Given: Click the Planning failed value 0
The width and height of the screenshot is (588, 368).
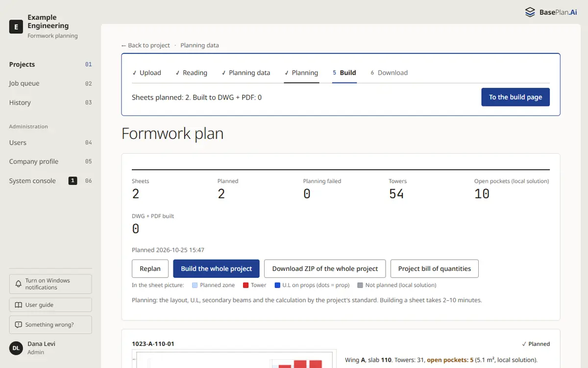Looking at the screenshot, I should tap(307, 194).
